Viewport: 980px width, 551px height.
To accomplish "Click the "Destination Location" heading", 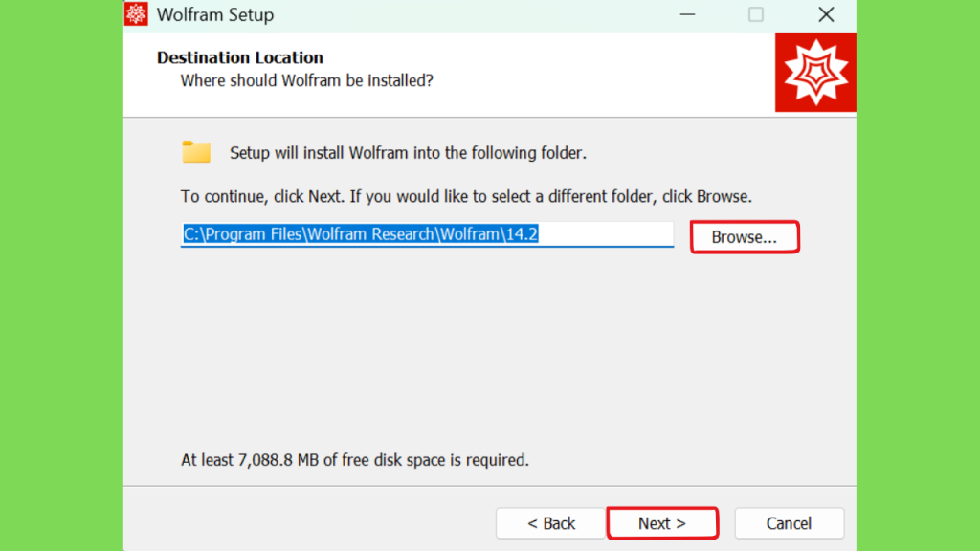I will point(240,57).
